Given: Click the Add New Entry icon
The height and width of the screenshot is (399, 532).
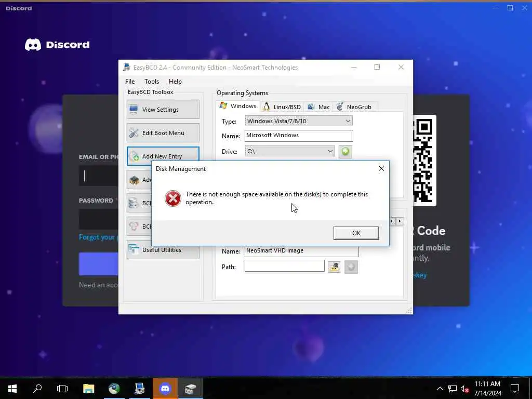Looking at the screenshot, I should [134, 156].
